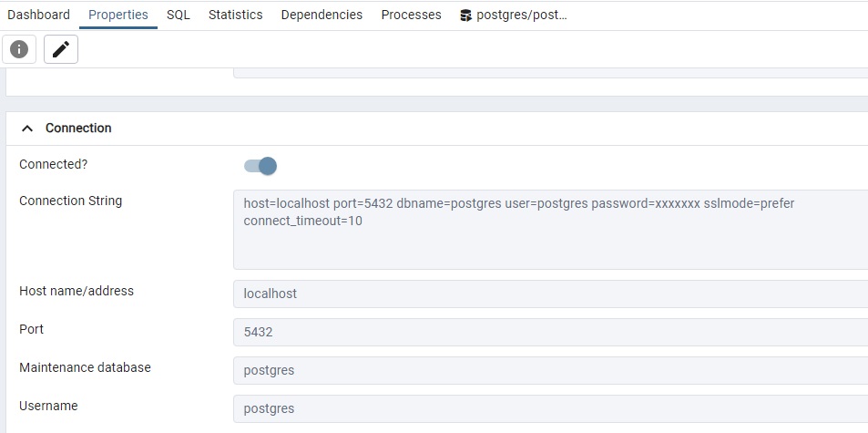Click the database icon on the postgres tab
868x433 pixels.
click(465, 15)
